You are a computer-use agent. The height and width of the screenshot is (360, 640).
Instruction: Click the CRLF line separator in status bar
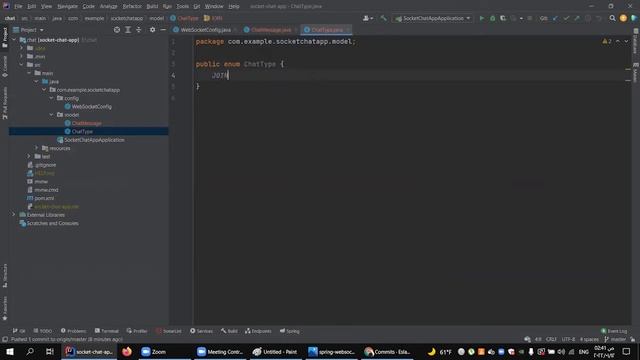(551, 339)
